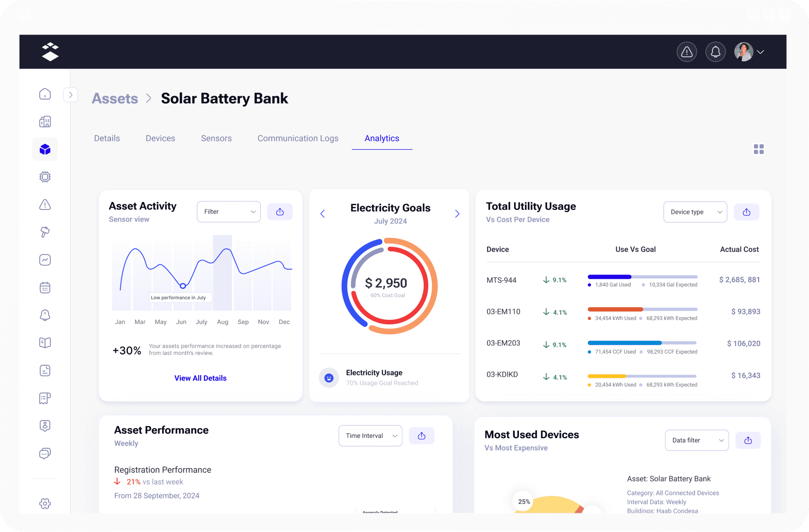Open the alert triangle in top bar
Viewport: 809px width, 532px height.
687,52
